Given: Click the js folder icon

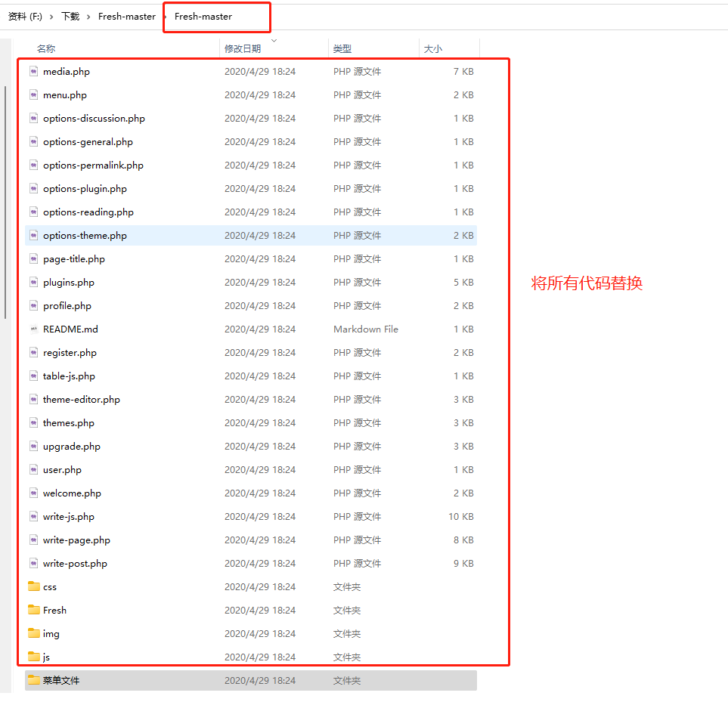Looking at the screenshot, I should pos(33,657).
